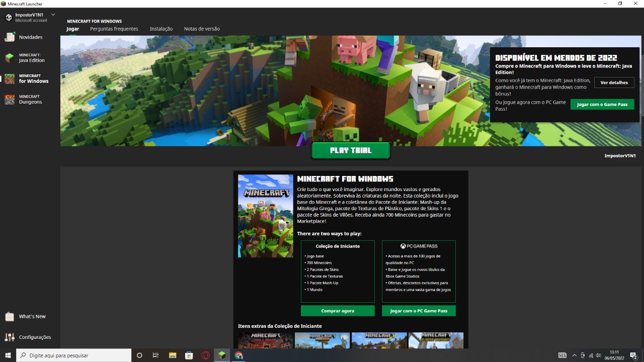Image resolution: width=644 pixels, height=362 pixels.
Task: Click the Comprar agora button
Action: coord(338,311)
